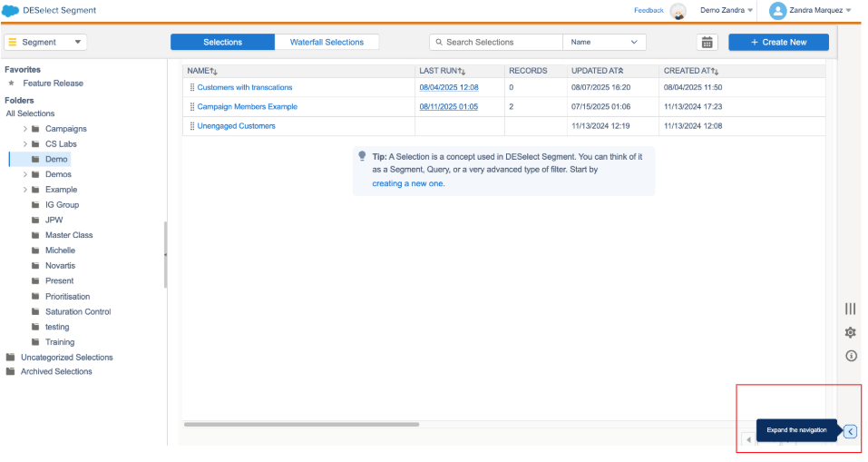868x462 pixels.
Task: Select the Master Class folder
Action: click(x=69, y=235)
